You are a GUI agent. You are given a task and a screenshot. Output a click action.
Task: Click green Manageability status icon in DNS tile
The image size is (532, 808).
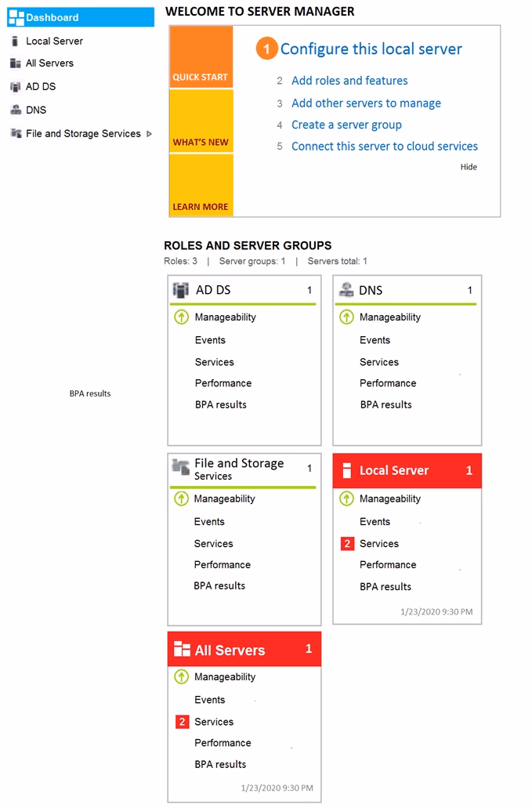(346, 317)
